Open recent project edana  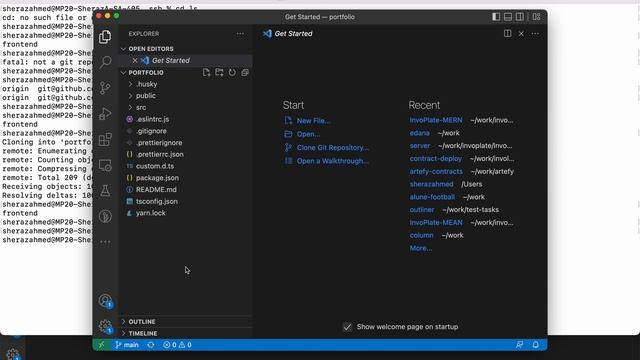point(420,133)
